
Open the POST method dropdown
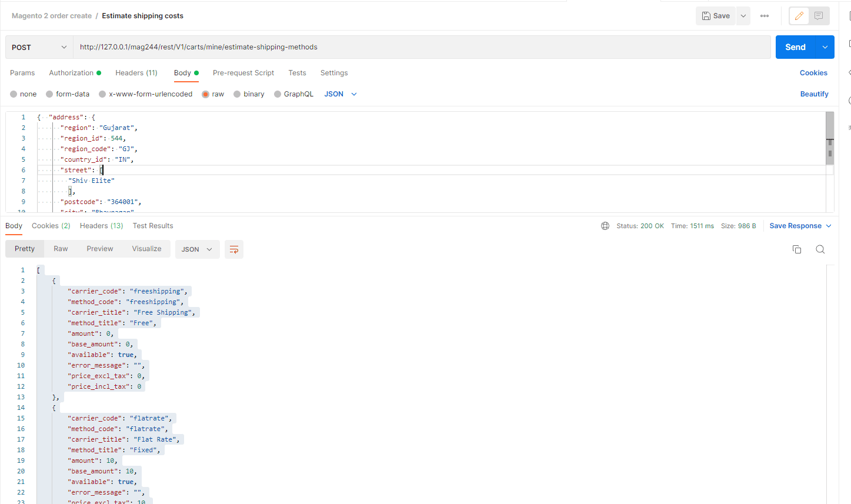point(39,47)
